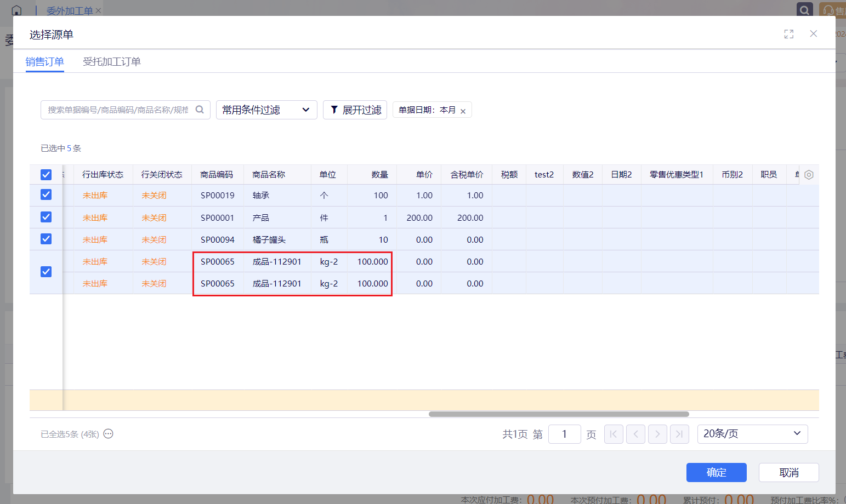The height and width of the screenshot is (504, 846).
Task: Switch to 受托加工订单 tab
Action: [112, 61]
